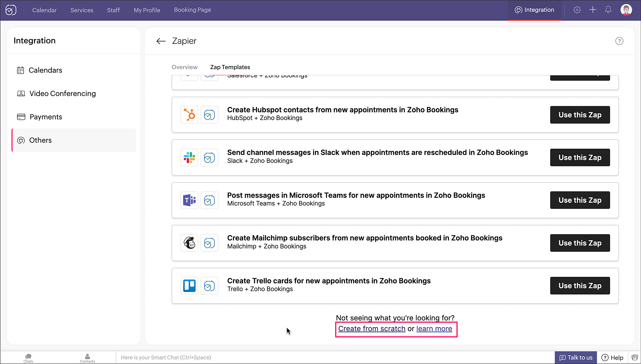Switch to the Overview tab
641x364 pixels.
pyautogui.click(x=185, y=67)
